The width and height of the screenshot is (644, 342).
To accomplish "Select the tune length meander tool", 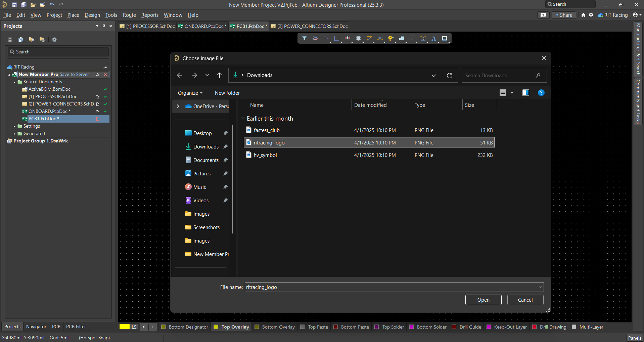I will [380, 38].
